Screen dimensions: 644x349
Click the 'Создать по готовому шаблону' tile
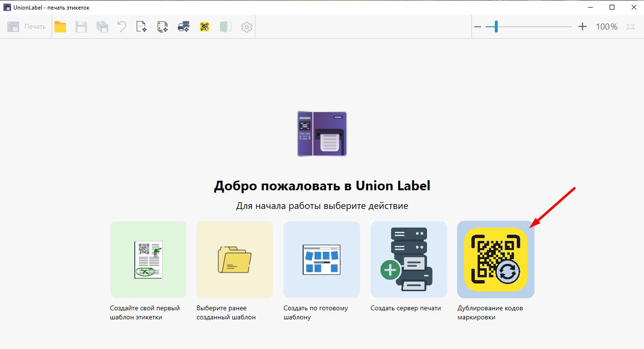pyautogui.click(x=322, y=260)
